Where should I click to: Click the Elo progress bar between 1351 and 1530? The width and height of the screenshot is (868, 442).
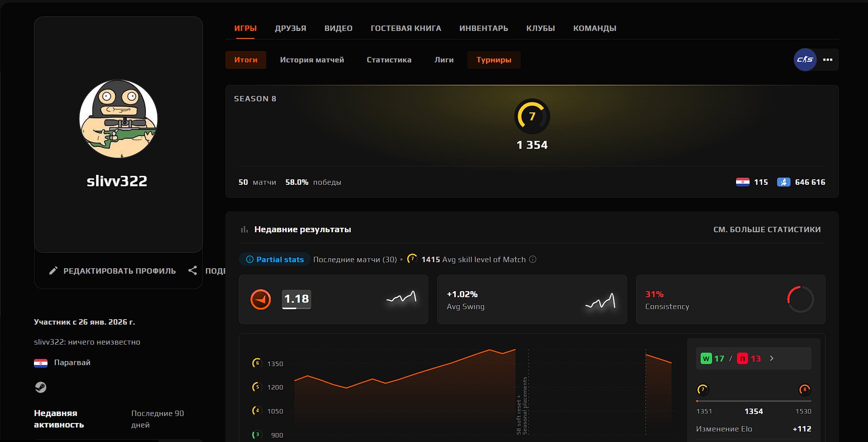tap(754, 401)
